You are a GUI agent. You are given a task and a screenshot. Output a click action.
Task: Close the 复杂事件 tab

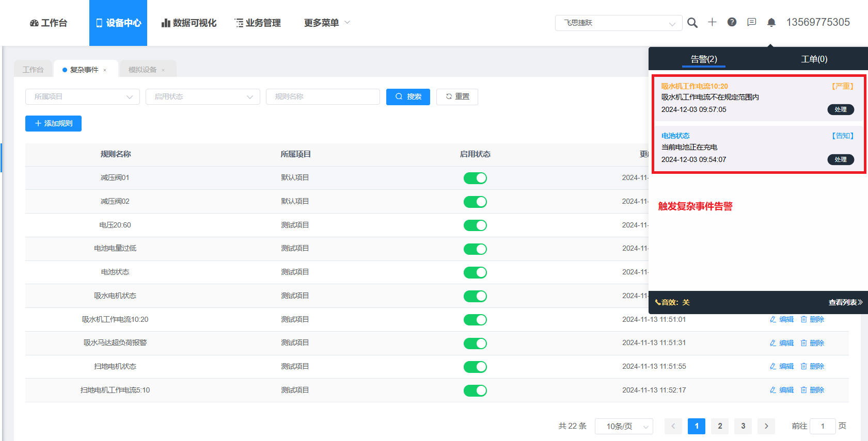[105, 70]
